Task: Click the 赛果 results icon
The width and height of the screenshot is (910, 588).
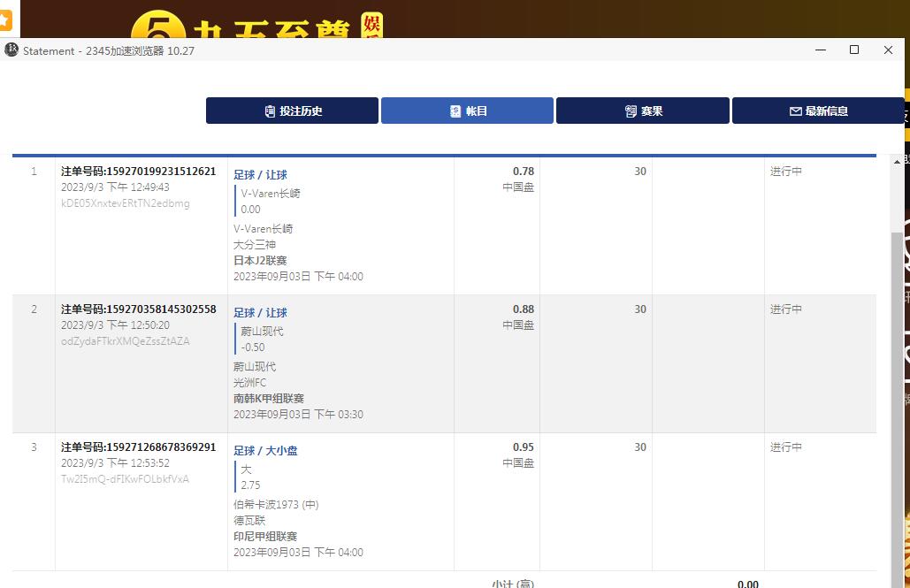Action: click(x=631, y=111)
